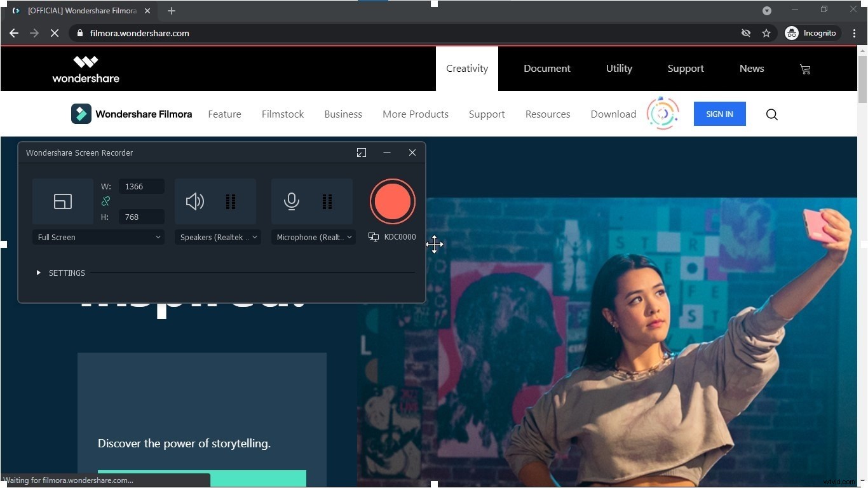This screenshot has width=868, height=488.
Task: Open the More Products menu
Action: 415,114
